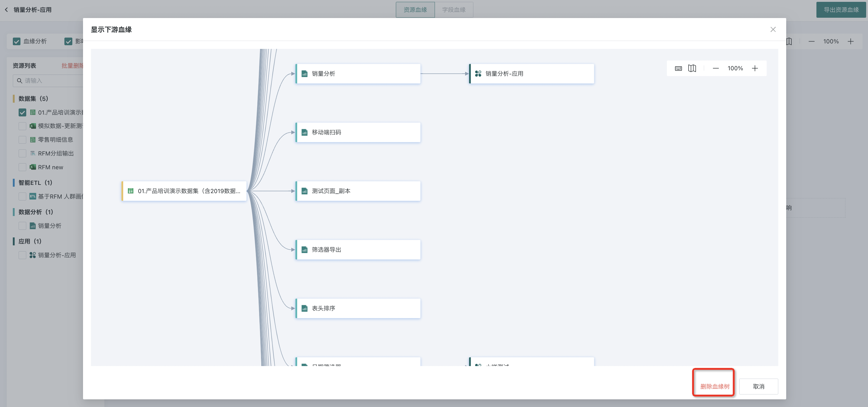Select 表头排序 node
This screenshot has width=868, height=407.
(358, 308)
